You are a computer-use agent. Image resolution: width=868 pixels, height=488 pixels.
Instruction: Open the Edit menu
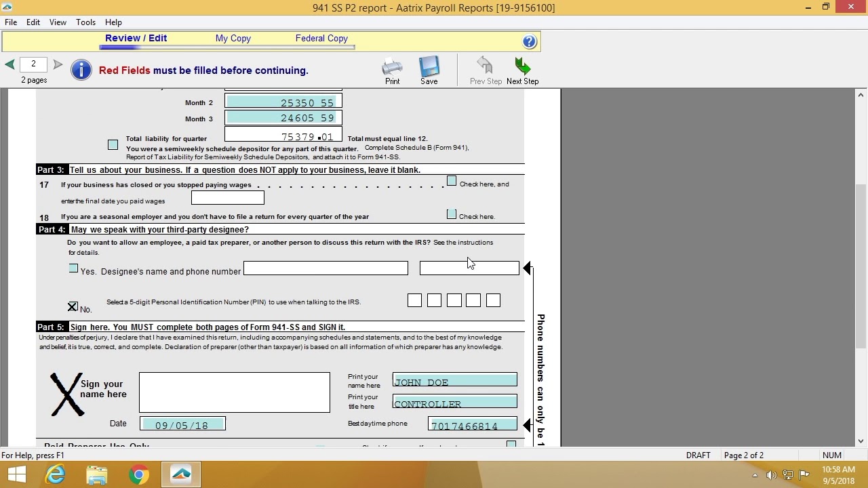(x=33, y=22)
